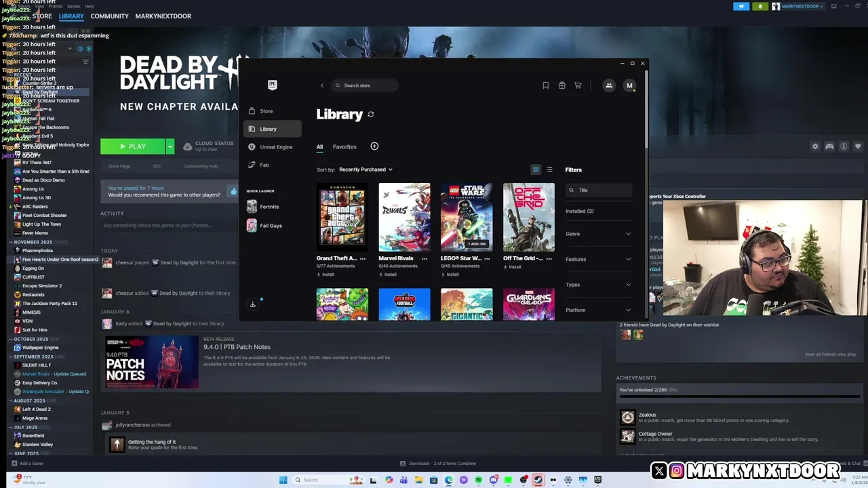Image resolution: width=868 pixels, height=488 pixels.
Task: Install Marvel Rivals from Epic library
Action: click(388, 274)
